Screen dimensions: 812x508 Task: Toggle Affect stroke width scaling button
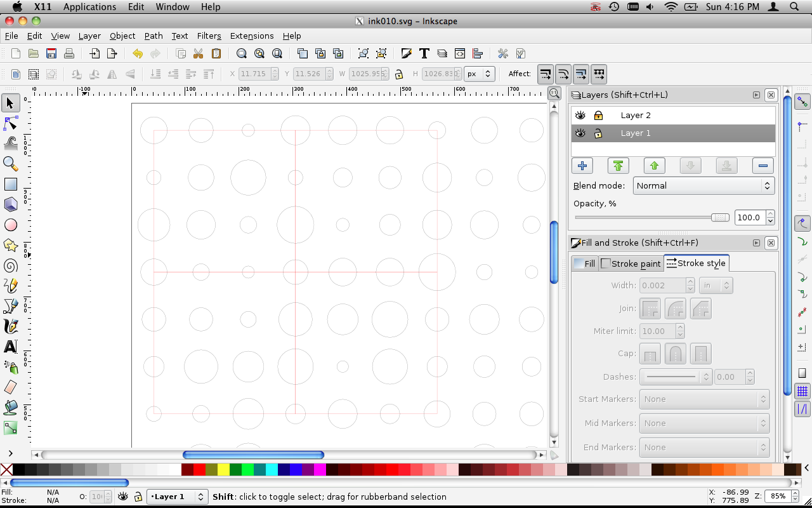546,74
